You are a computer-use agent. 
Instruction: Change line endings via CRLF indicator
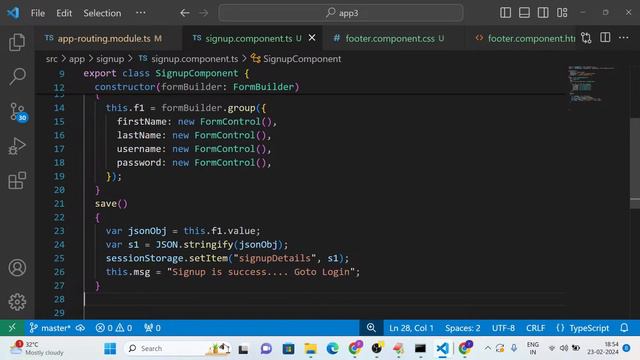pos(535,328)
